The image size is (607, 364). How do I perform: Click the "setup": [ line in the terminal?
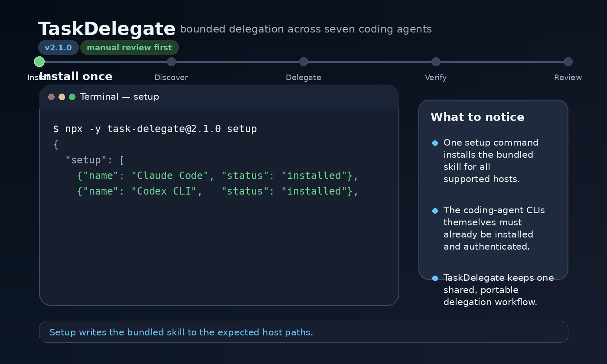pyautogui.click(x=95, y=160)
